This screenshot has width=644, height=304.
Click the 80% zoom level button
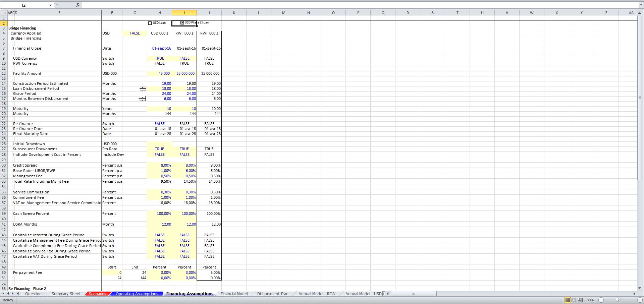pyautogui.click(x=590, y=300)
